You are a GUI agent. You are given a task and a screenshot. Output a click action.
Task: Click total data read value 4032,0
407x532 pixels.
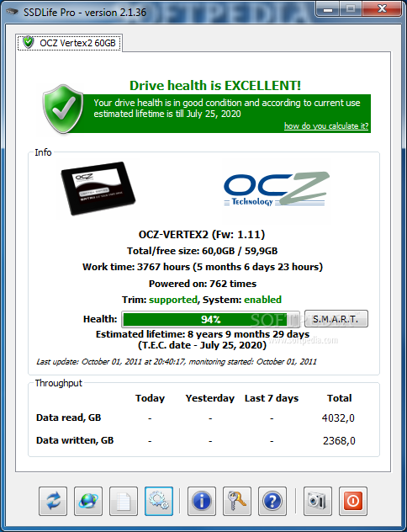(338, 418)
